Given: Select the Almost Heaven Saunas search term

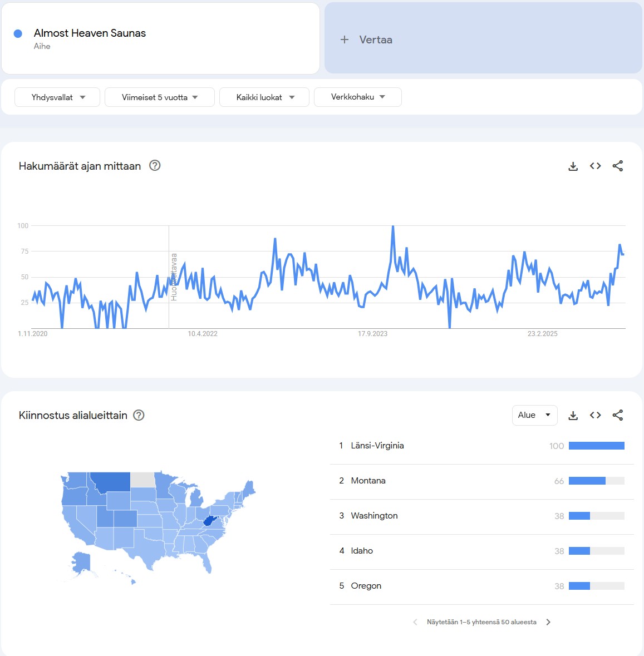Looking at the screenshot, I should pyautogui.click(x=90, y=33).
